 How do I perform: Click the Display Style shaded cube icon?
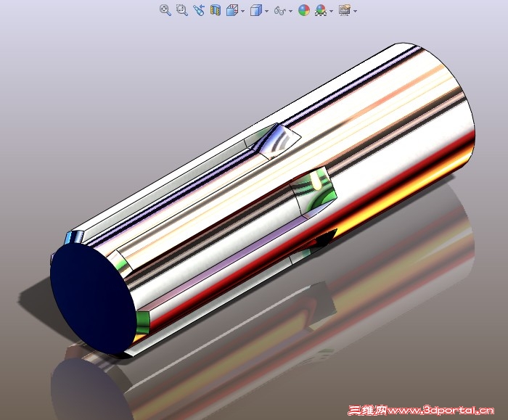[x=256, y=10]
